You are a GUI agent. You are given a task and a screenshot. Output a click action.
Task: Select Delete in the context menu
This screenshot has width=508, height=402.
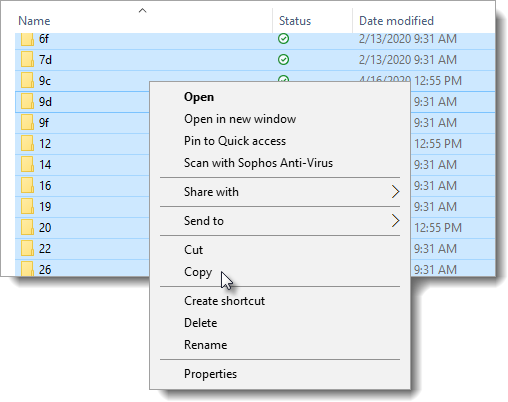pyautogui.click(x=201, y=323)
